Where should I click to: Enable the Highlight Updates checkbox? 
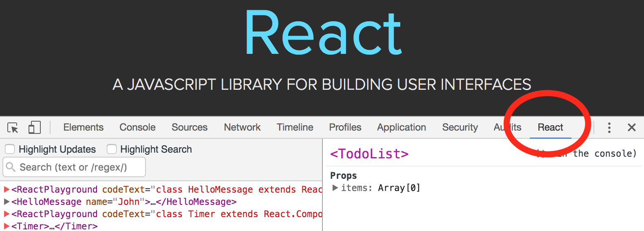(10, 149)
